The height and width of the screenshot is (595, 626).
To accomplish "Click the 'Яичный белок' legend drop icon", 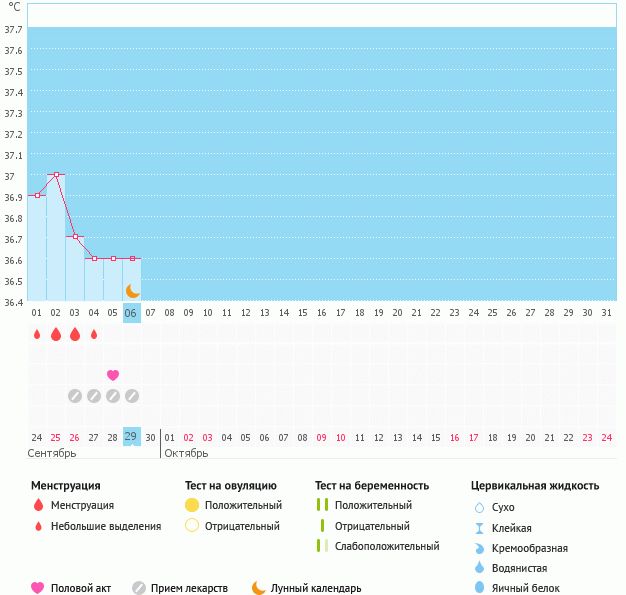I will (478, 588).
